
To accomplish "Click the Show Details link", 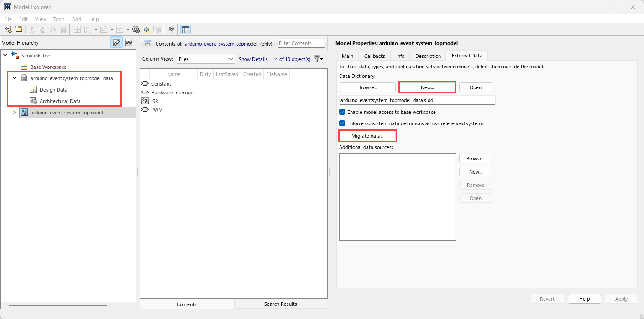I will (253, 59).
